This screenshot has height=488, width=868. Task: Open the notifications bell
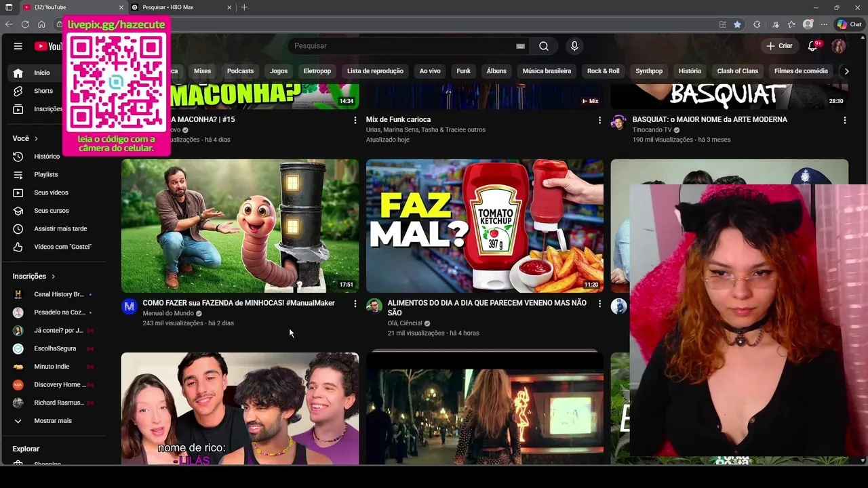coord(813,46)
